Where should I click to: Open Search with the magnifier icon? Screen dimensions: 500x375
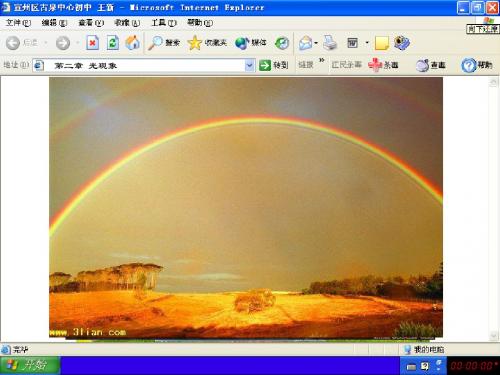(x=155, y=43)
